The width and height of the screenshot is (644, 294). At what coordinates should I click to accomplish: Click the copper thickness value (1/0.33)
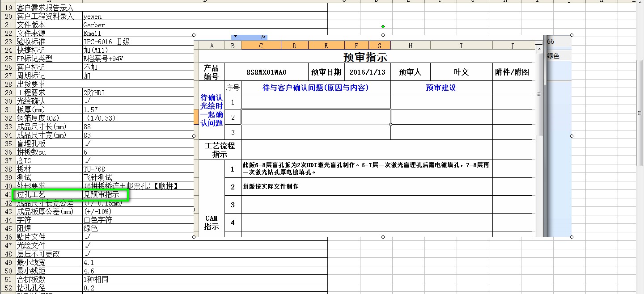pos(139,118)
